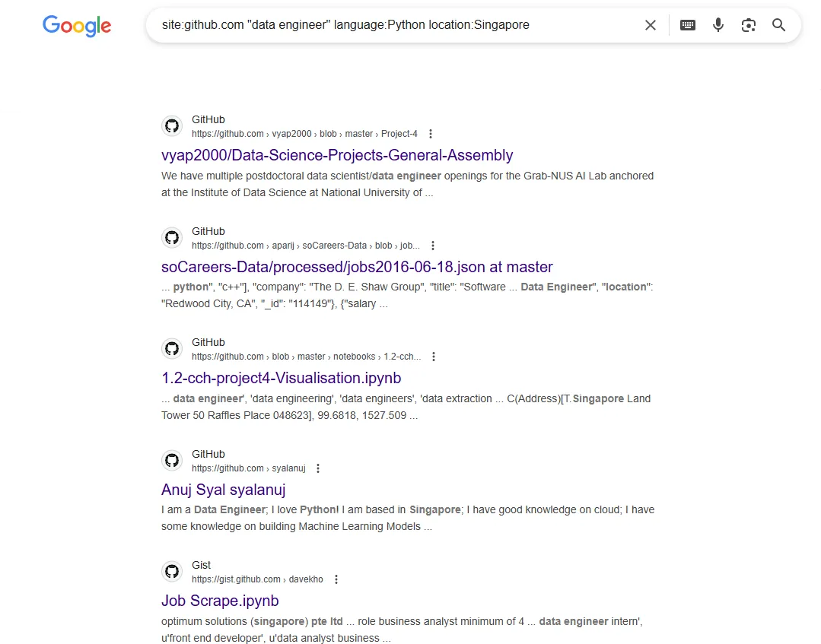The width and height of the screenshot is (821, 644).
Task: Open the three-dot menu for the 1.2-cch notebook result
Action: tap(434, 357)
